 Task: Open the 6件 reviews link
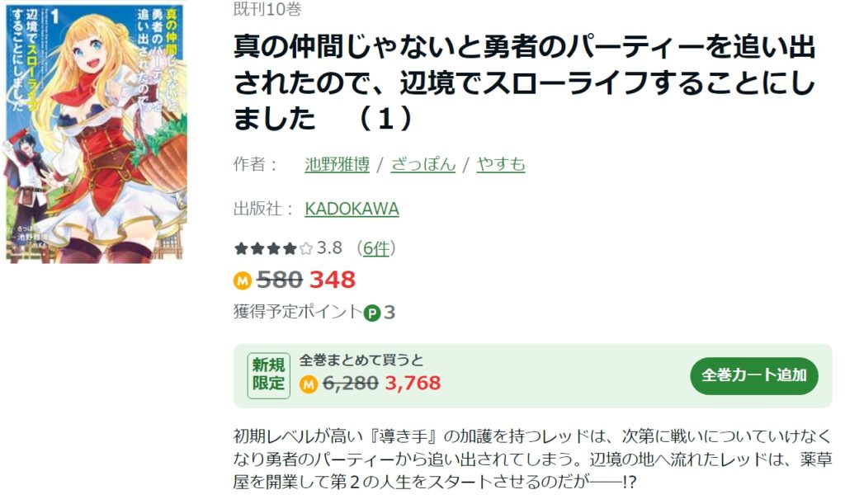375,248
